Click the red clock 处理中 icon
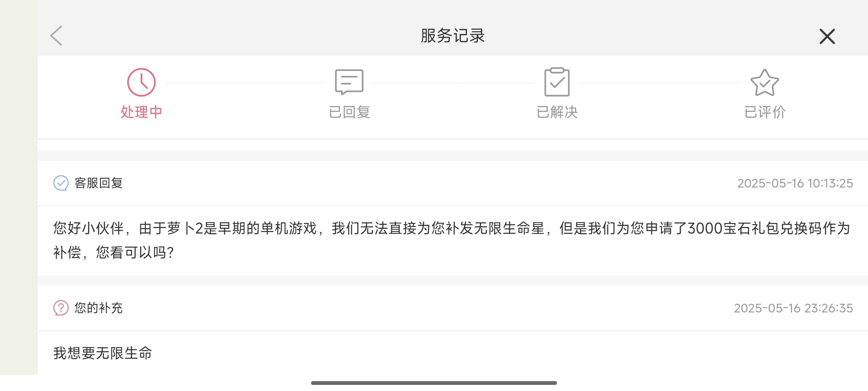The width and height of the screenshot is (868, 391). pos(141,82)
